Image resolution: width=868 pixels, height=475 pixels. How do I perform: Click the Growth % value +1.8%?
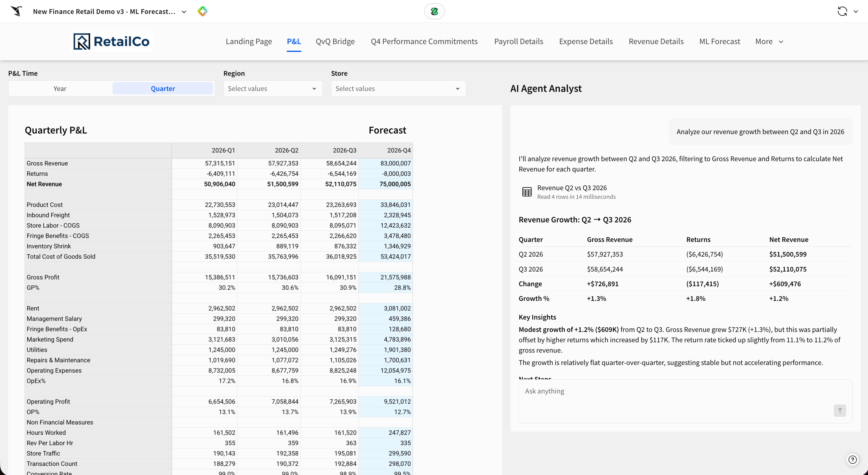[696, 298]
